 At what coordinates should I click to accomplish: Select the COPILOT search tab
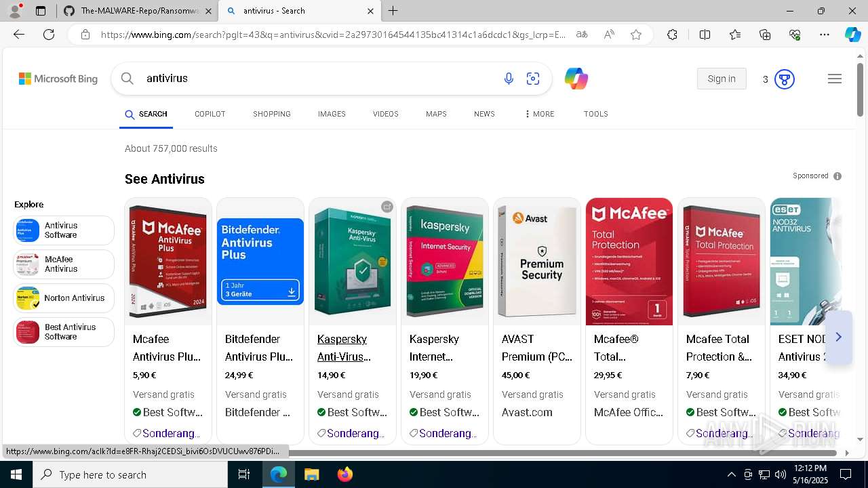tap(210, 114)
